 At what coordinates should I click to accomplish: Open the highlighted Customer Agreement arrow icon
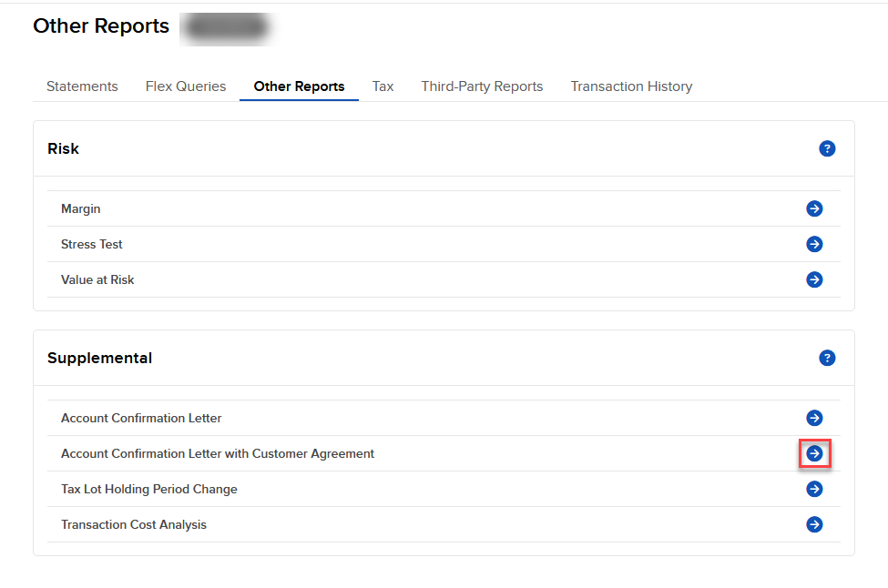814,452
